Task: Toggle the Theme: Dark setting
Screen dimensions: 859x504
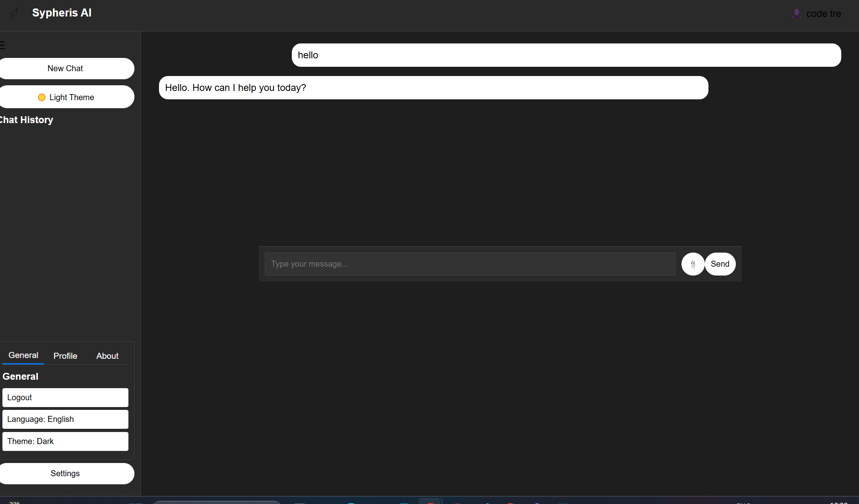Action: click(65, 441)
